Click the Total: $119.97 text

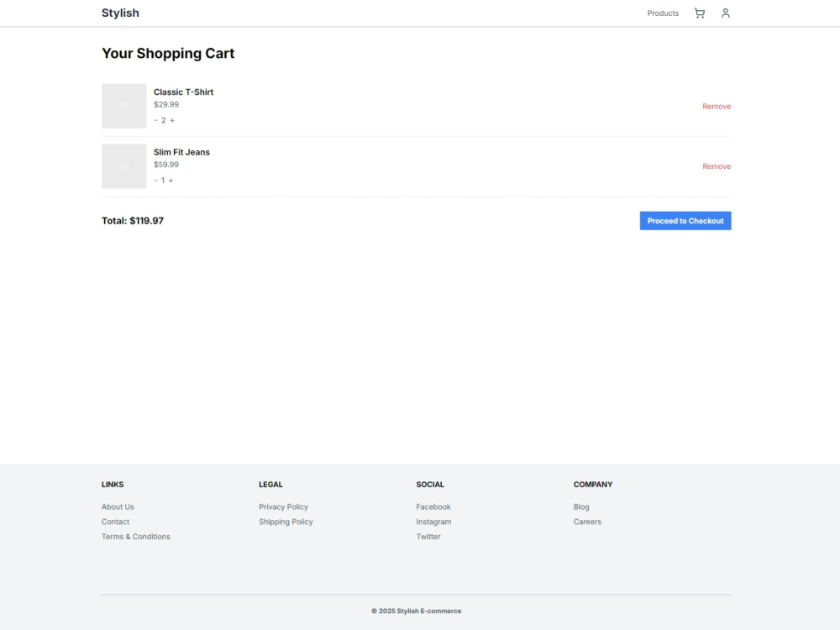tap(133, 221)
